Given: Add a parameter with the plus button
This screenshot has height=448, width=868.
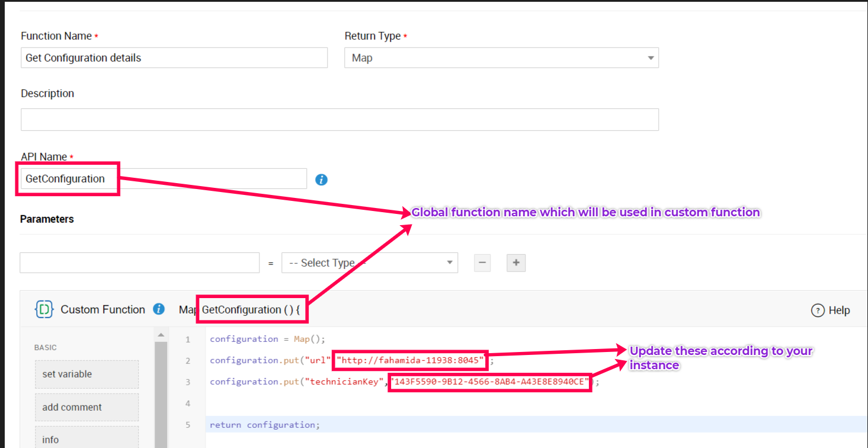Looking at the screenshot, I should pos(515,263).
